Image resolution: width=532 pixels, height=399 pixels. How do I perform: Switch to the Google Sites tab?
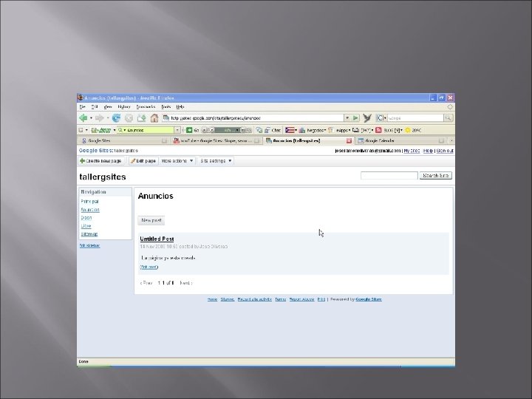(x=124, y=140)
